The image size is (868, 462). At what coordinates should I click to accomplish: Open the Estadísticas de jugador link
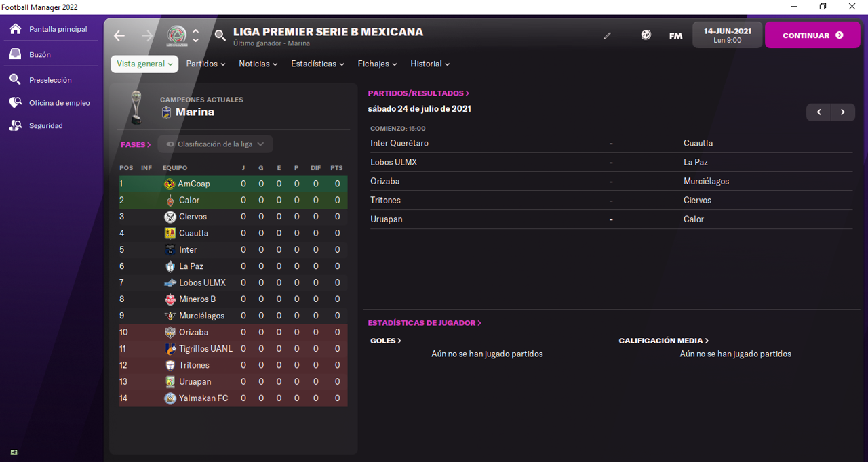pyautogui.click(x=425, y=323)
